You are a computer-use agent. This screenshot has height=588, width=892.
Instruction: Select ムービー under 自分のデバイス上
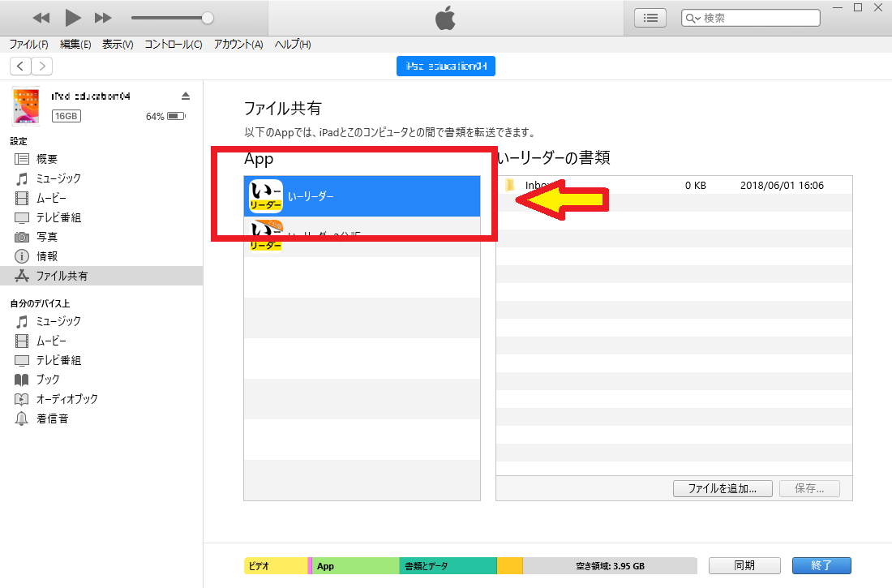(x=101, y=341)
